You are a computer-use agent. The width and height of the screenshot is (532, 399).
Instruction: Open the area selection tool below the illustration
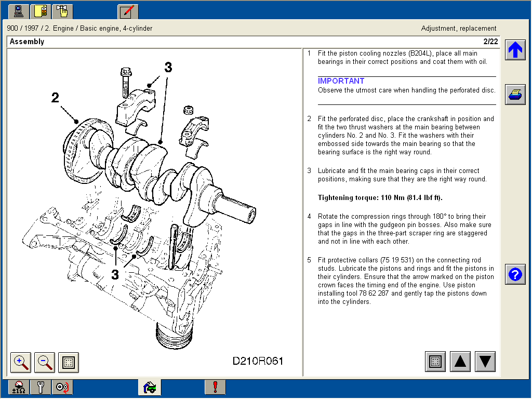point(68,363)
